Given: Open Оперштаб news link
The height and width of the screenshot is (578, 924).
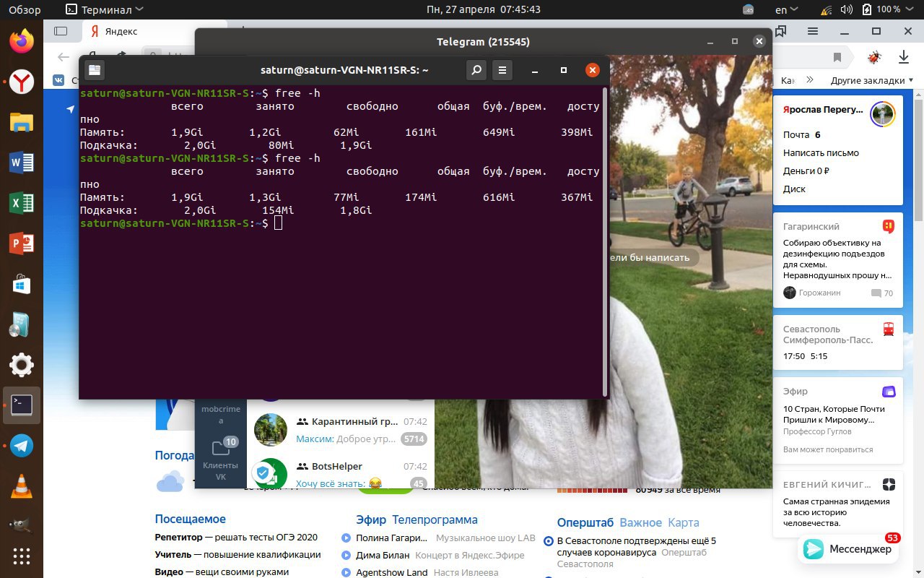Looking at the screenshot, I should 585,522.
